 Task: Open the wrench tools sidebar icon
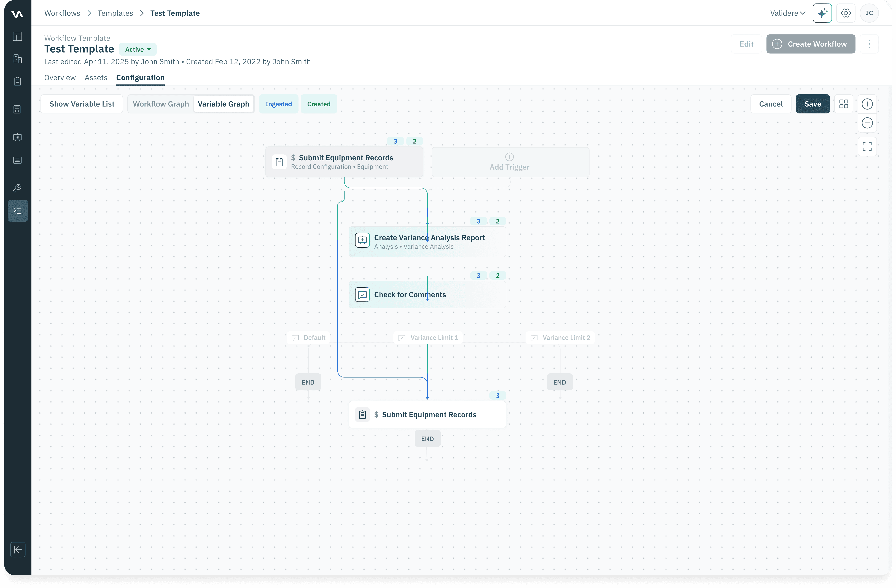pos(17,188)
